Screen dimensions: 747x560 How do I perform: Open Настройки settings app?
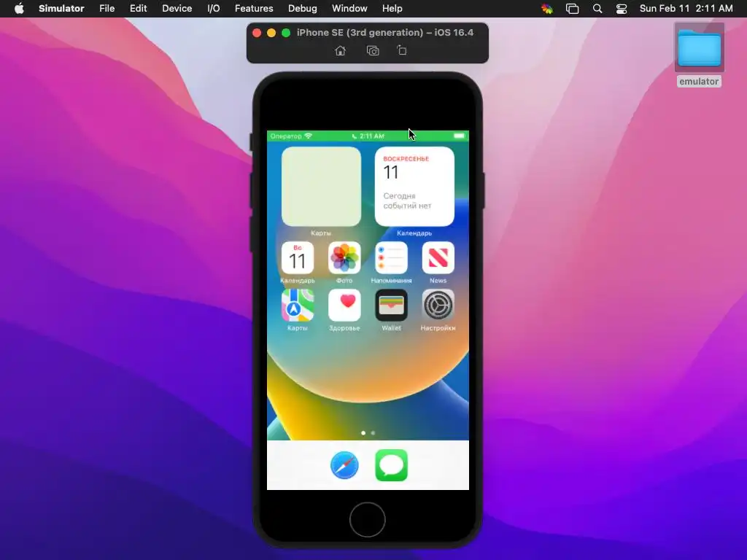(438, 306)
